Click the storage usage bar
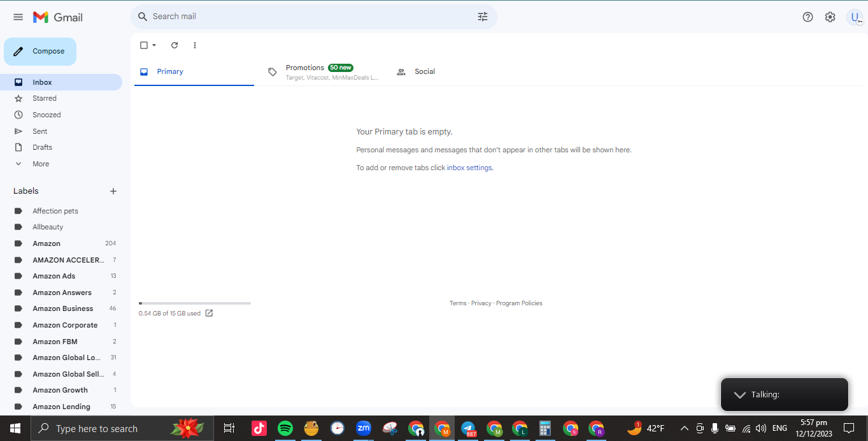 tap(195, 303)
